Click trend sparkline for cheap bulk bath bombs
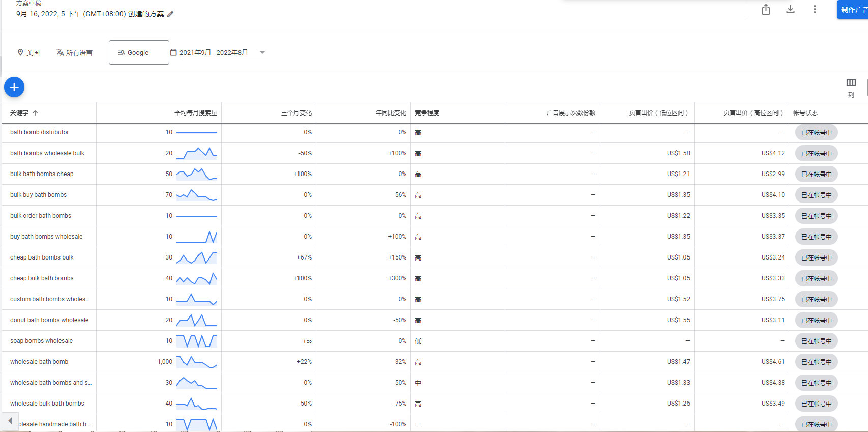Screen dimensions: 868x432 (x=197, y=278)
